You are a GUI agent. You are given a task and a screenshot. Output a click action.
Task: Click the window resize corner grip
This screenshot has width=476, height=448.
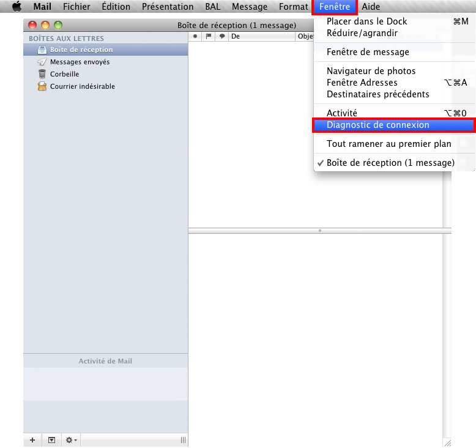point(448,443)
